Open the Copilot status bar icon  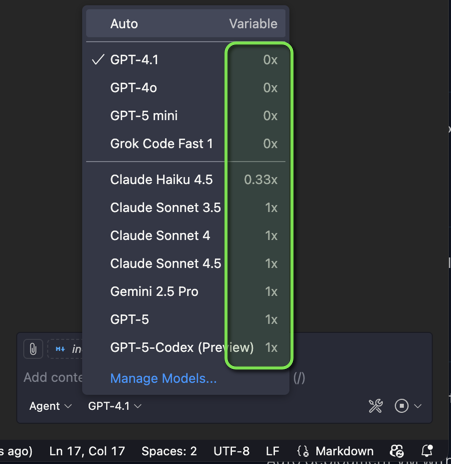pos(396,451)
